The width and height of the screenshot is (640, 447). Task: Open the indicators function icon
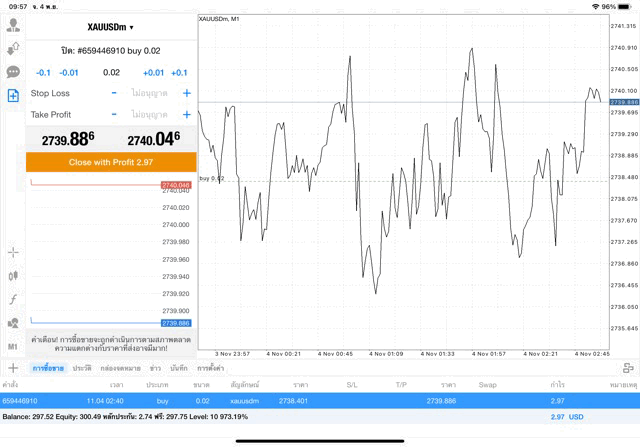13,300
